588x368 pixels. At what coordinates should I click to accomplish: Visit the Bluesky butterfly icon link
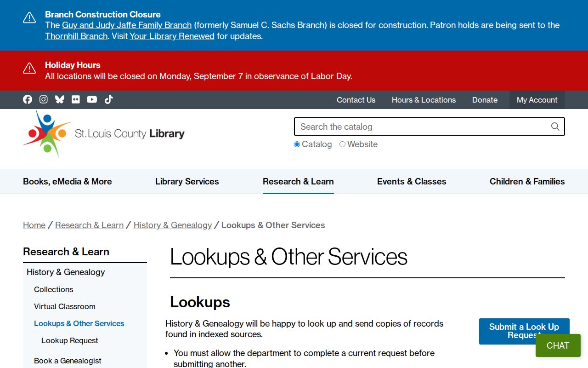click(x=60, y=99)
